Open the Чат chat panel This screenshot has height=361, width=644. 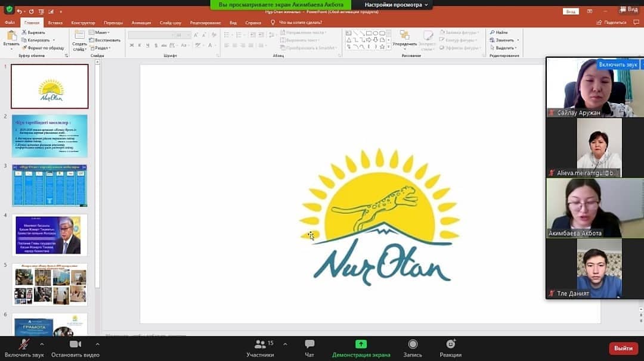point(309,344)
